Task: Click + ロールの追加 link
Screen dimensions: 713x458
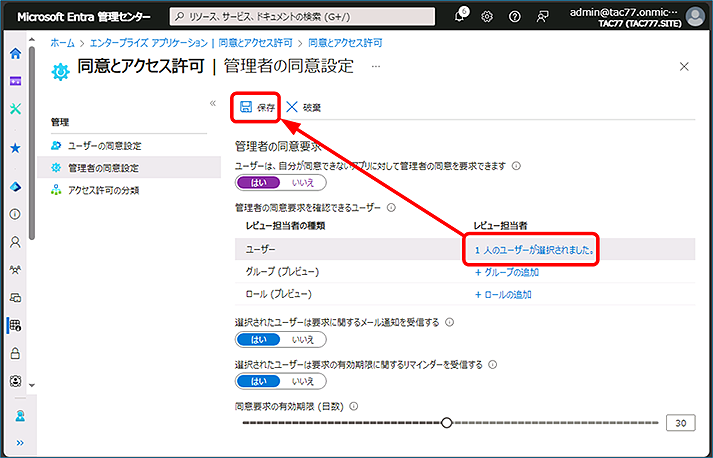Action: tap(503, 294)
